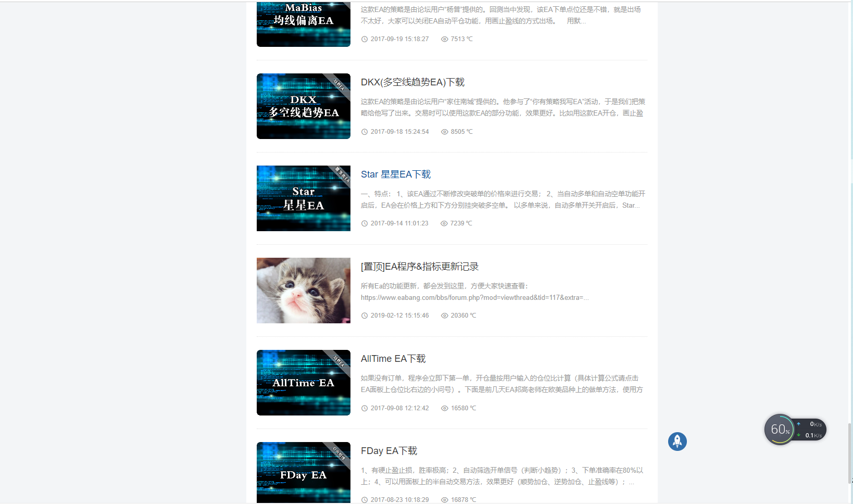
Task: Click the 60% circular usage gauge widget
Action: (x=780, y=430)
